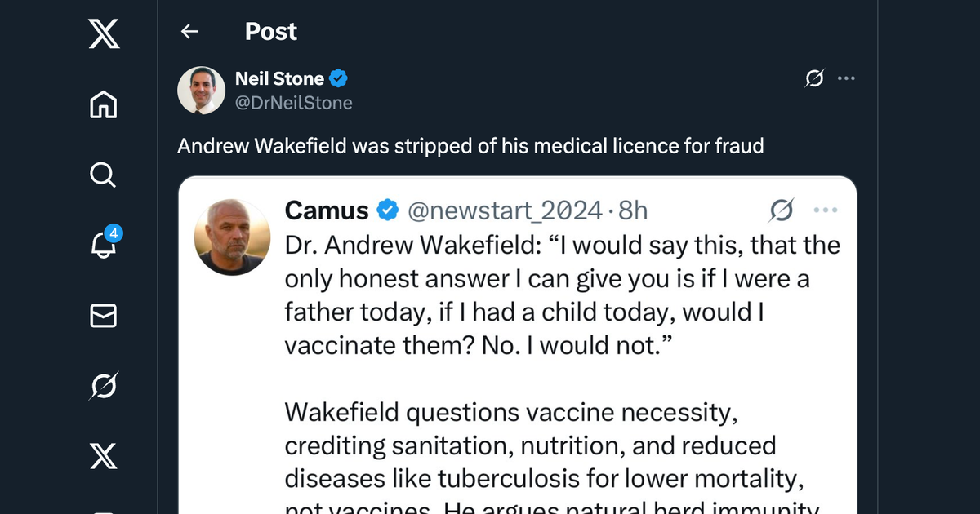The width and height of the screenshot is (980, 514).
Task: Go back using the left arrow
Action: (189, 32)
